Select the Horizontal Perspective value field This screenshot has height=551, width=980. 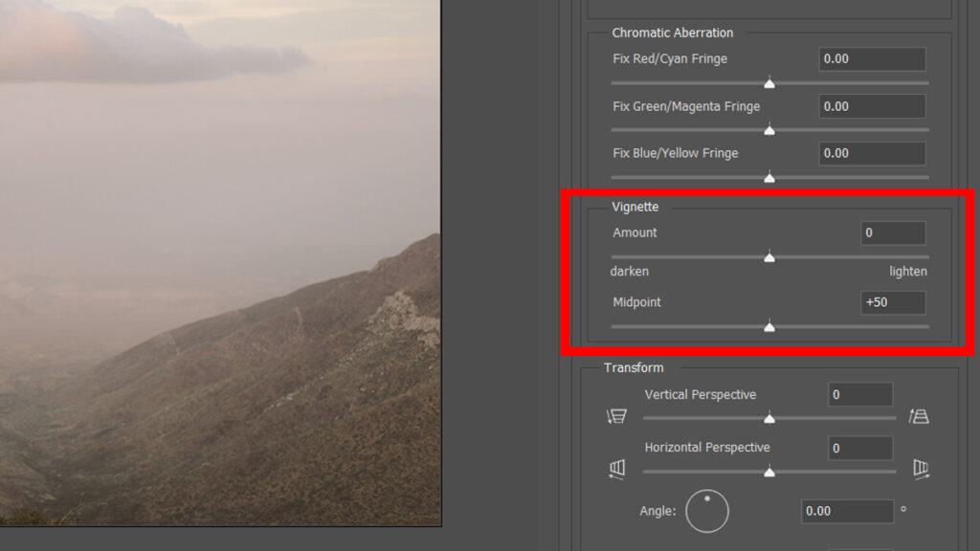pyautogui.click(x=859, y=448)
